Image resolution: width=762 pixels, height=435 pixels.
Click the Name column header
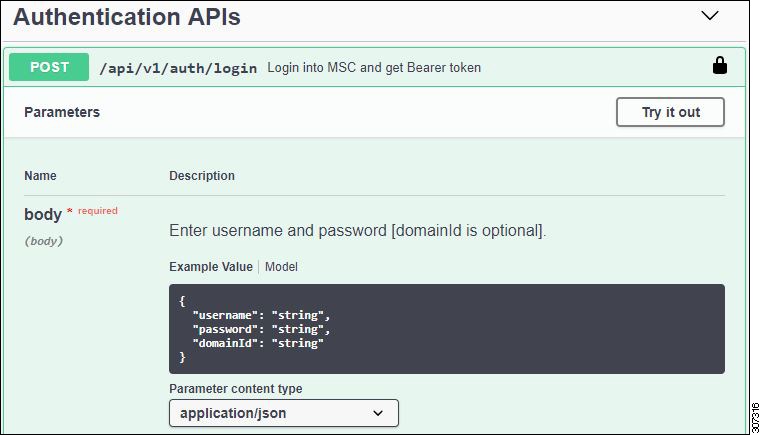[40, 175]
